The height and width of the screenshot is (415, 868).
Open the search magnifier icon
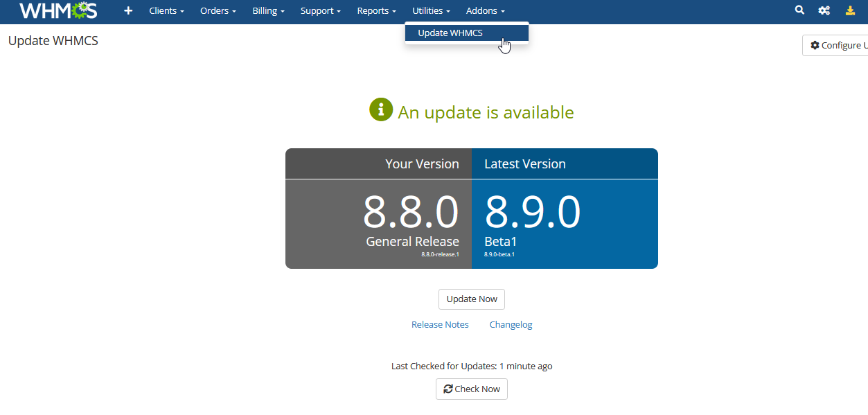click(x=799, y=10)
